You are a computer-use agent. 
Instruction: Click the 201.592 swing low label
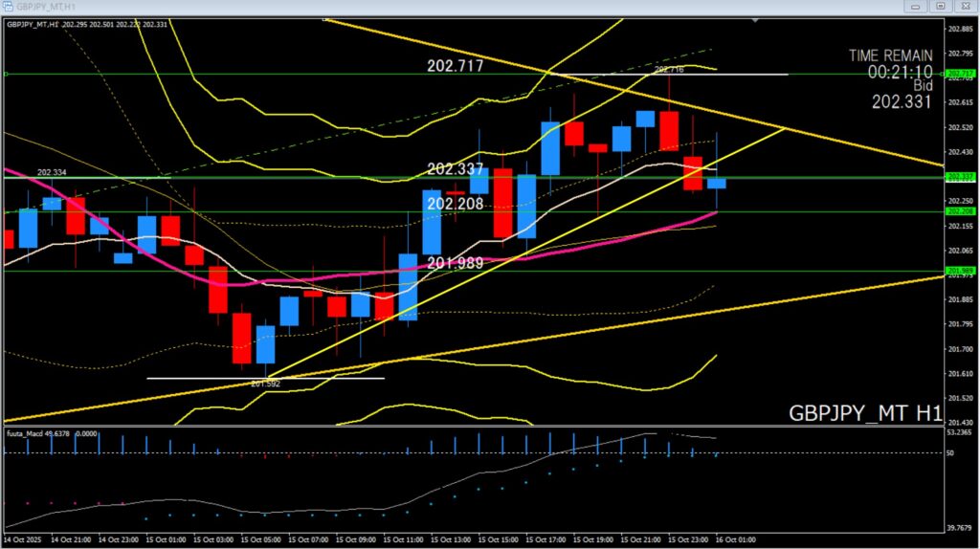[264, 384]
